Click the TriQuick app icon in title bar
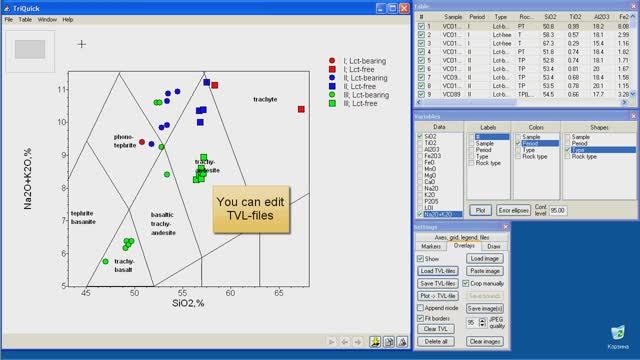Viewport: 640px width, 360px height. coord(7,8)
